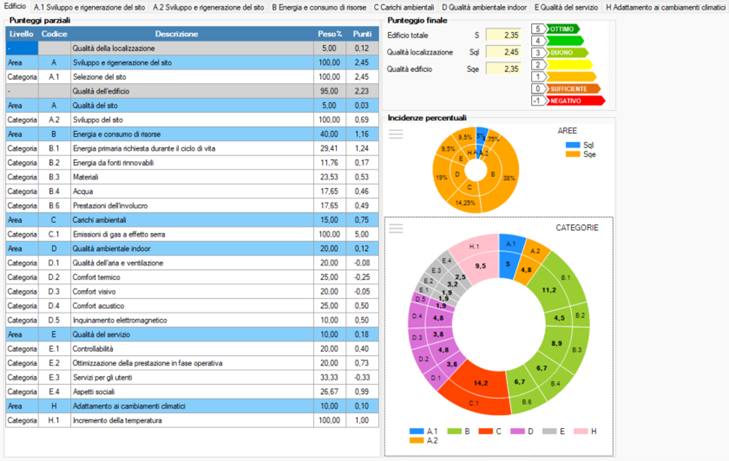Select the 'Inquinamento elettromagnetico' row

(x=192, y=320)
